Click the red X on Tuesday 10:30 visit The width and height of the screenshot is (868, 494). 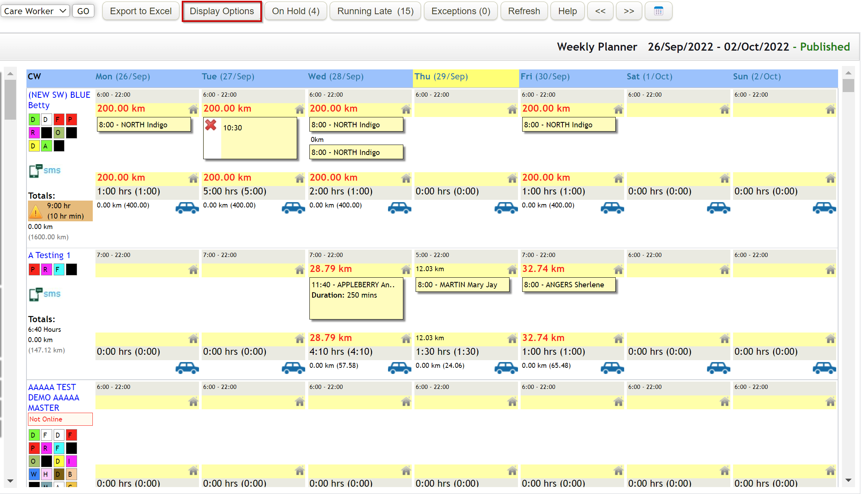pos(211,125)
